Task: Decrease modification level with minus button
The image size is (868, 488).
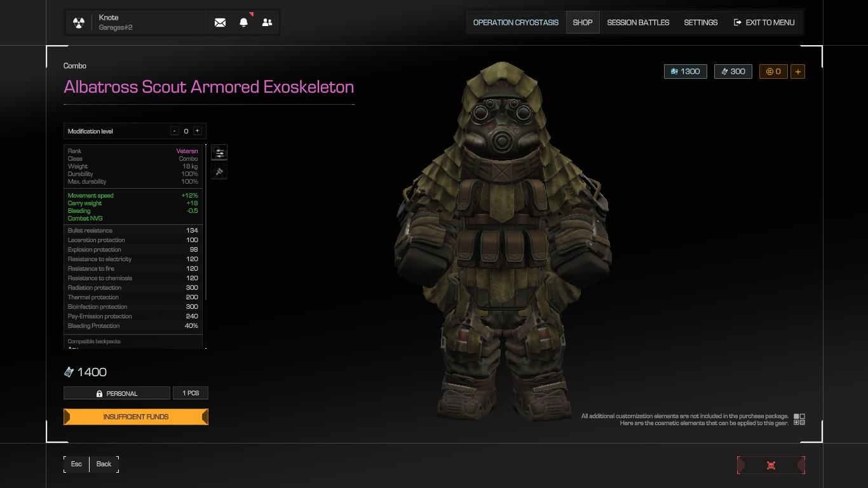Action: pyautogui.click(x=175, y=131)
